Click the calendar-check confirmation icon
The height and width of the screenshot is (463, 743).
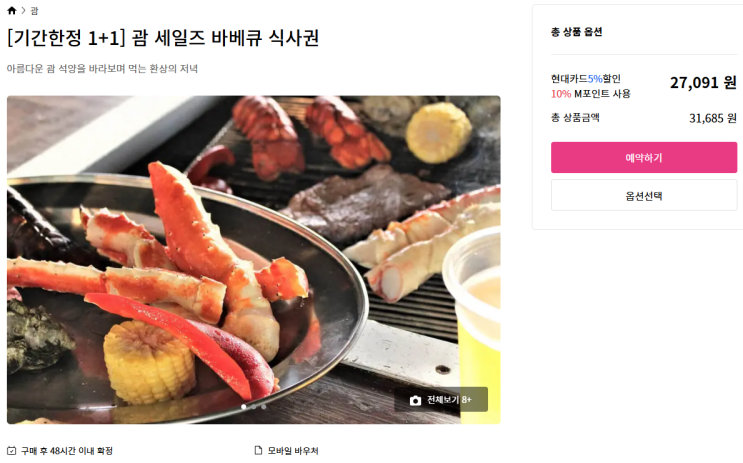[12, 451]
